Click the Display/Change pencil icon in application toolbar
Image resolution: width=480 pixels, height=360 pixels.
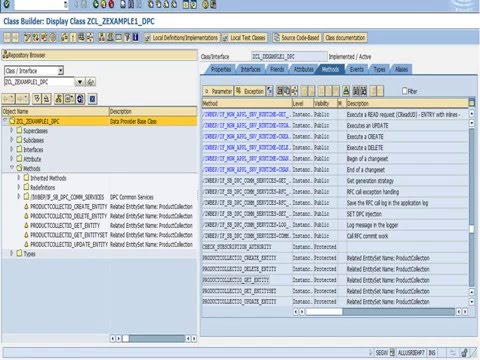pos(27,38)
